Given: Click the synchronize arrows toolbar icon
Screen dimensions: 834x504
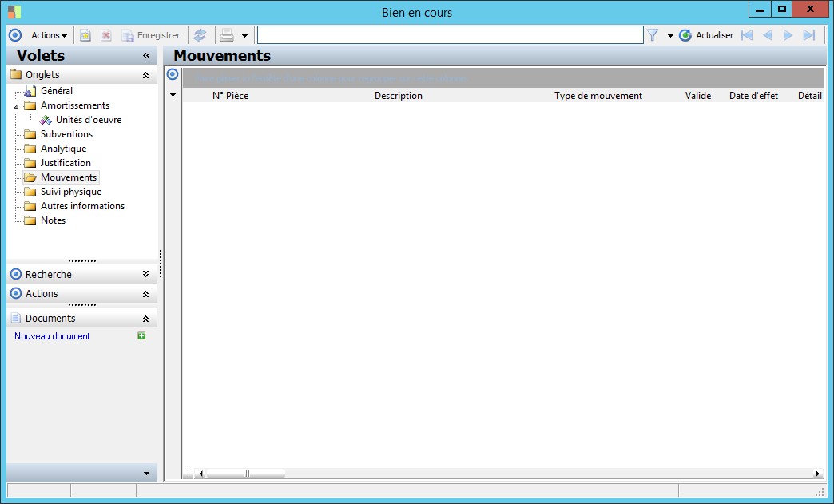Looking at the screenshot, I should (x=200, y=35).
